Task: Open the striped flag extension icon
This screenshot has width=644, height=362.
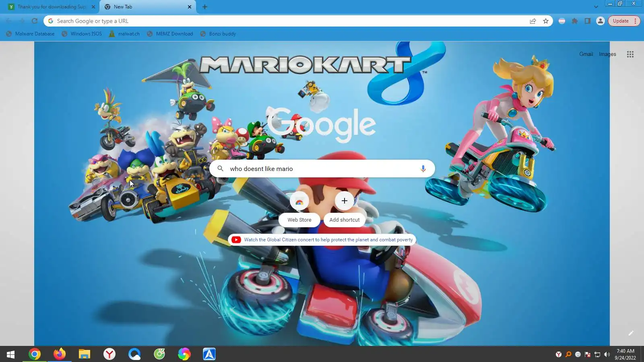Action: [x=562, y=21]
